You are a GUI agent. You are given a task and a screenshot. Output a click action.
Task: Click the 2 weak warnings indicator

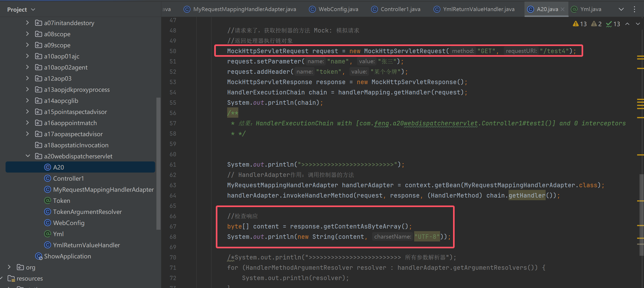click(x=596, y=24)
